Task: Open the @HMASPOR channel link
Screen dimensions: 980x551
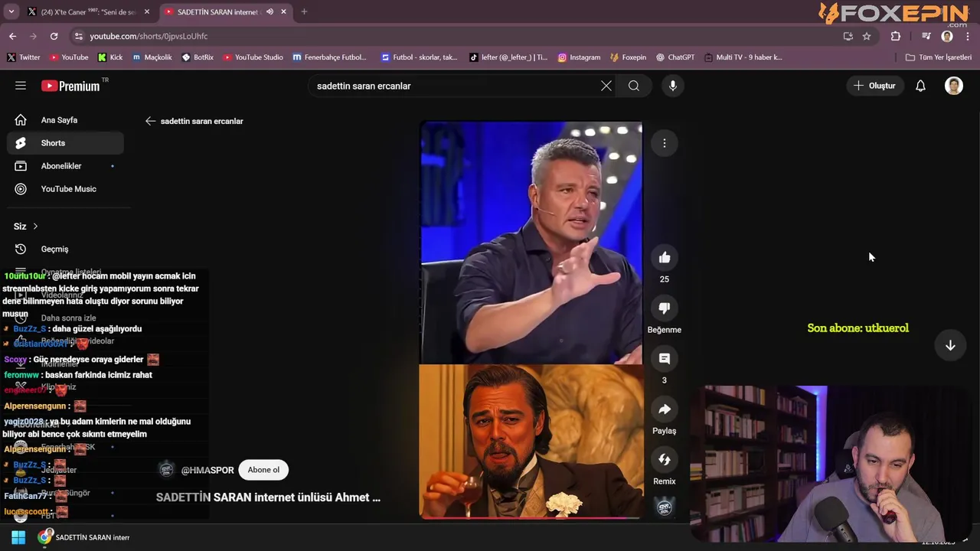Action: 207,470
